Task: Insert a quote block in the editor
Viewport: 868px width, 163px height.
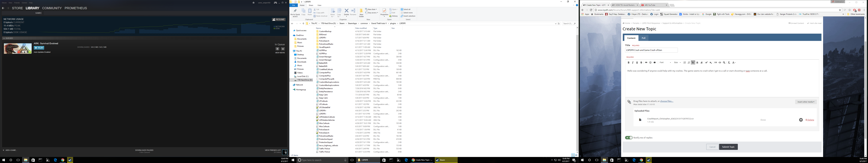Action: [715, 62]
